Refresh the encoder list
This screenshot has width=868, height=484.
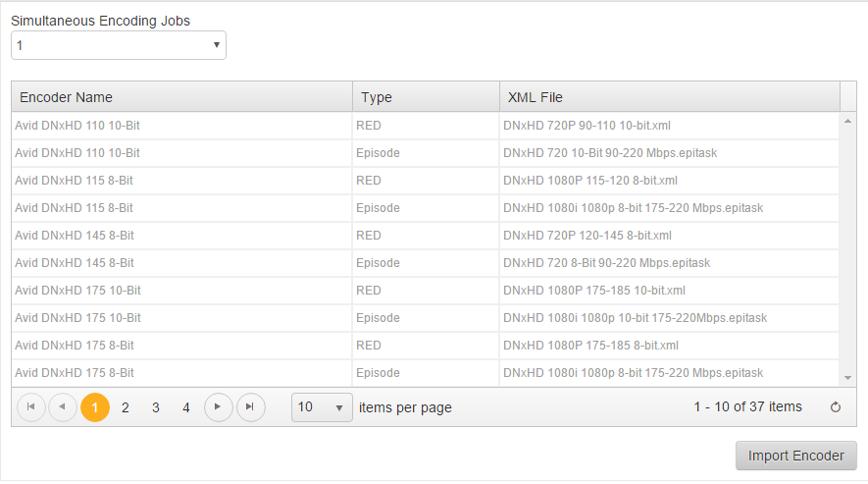836,407
